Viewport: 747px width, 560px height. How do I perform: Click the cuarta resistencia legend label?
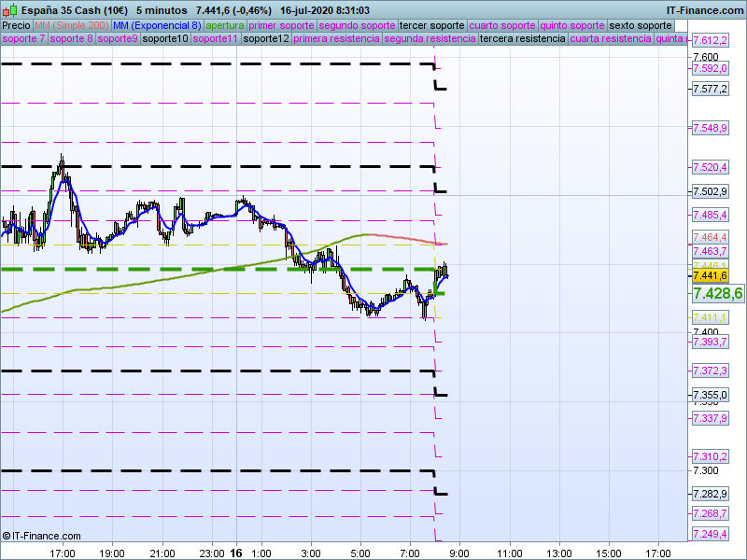click(x=610, y=39)
